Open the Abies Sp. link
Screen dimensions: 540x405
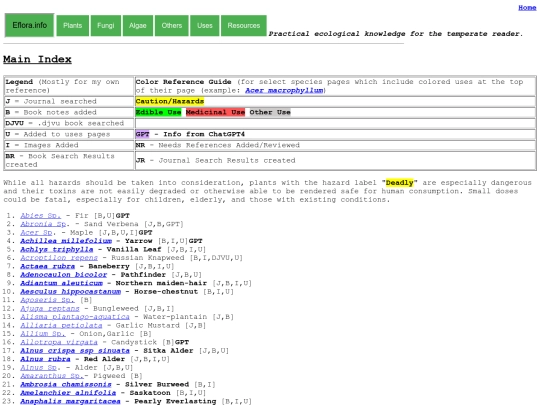click(41, 216)
